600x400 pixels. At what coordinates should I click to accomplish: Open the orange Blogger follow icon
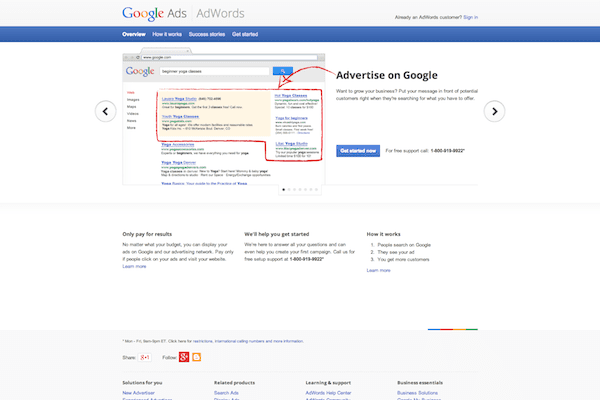(197, 357)
